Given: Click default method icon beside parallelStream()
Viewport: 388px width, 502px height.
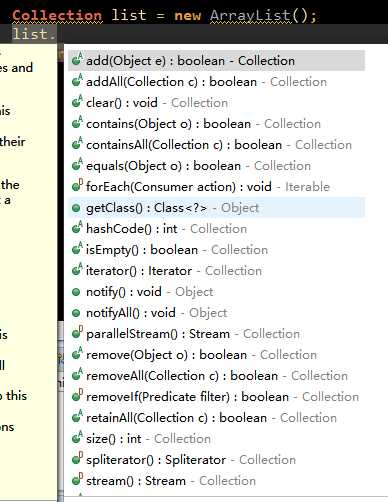Looking at the screenshot, I should point(77,332).
